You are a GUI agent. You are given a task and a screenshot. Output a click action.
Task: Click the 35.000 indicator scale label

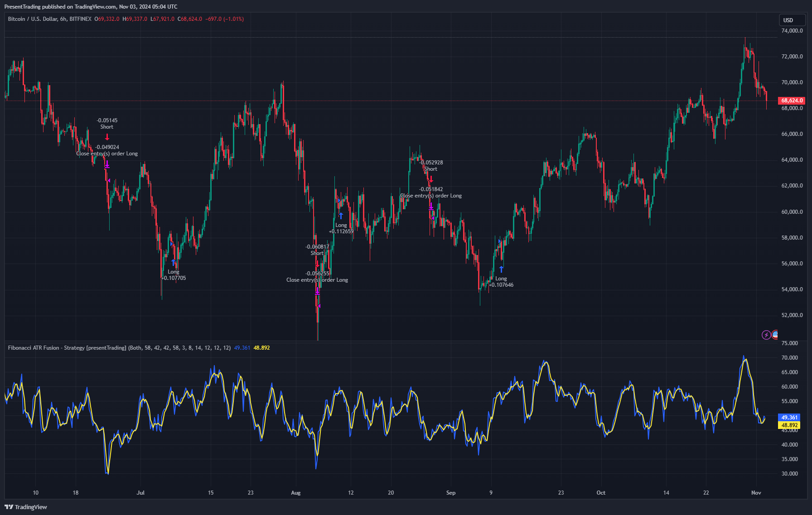790,459
